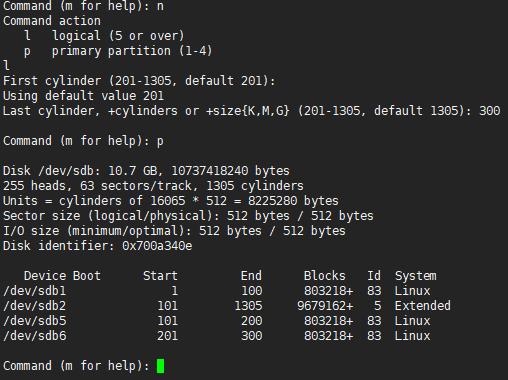The width and height of the screenshot is (508, 380).
Task: Click the 'Extended' system type text
Action: (423, 306)
